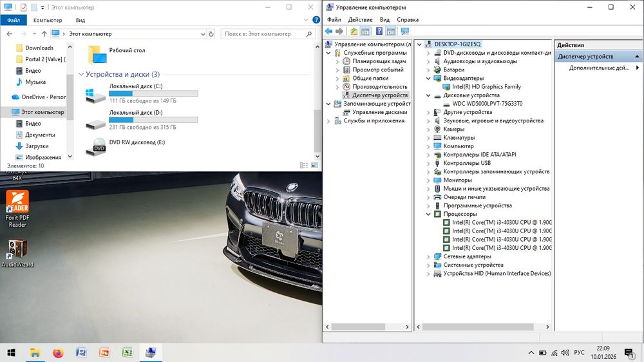Select Локальный диск (C:) drive icon

pyautogui.click(x=95, y=95)
